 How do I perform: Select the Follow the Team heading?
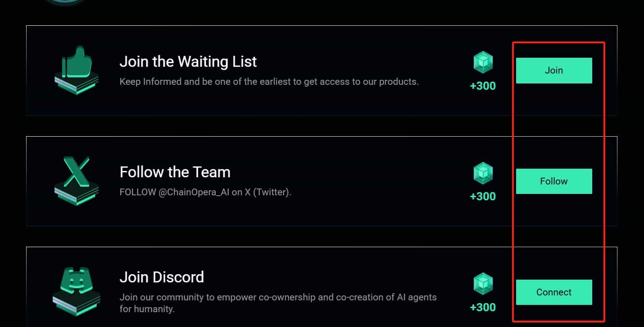click(175, 172)
